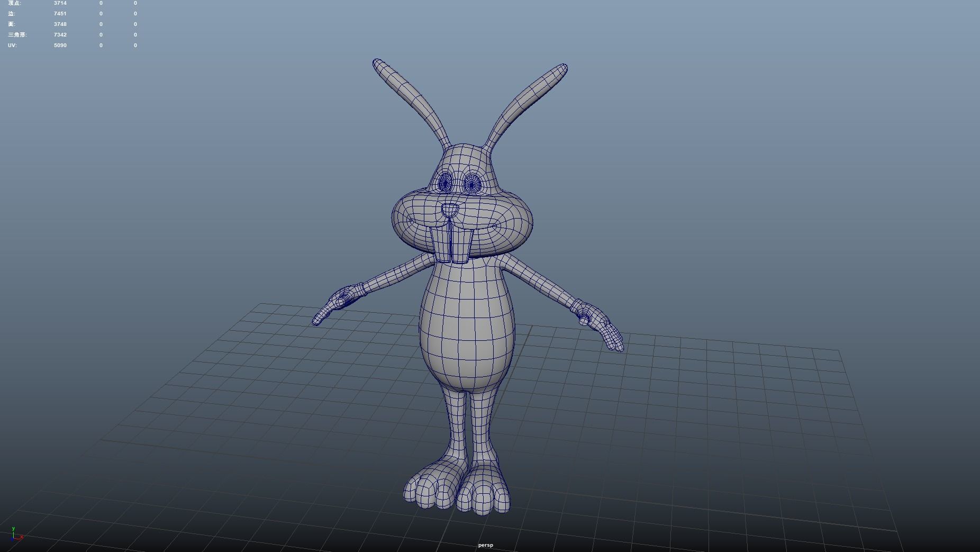Click the XYZ axis orientation gizmo
980x552 pixels.
point(16,534)
